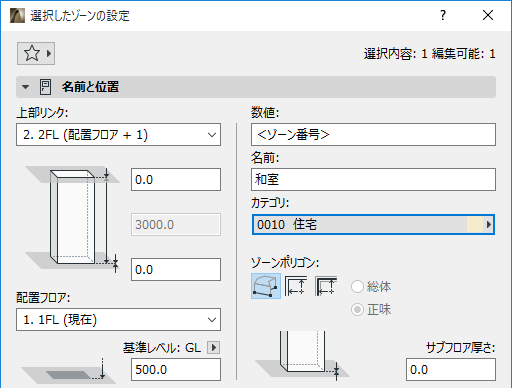512x388 pixels.
Task: Open 基準レベル GL arrow button
Action: coord(213,348)
